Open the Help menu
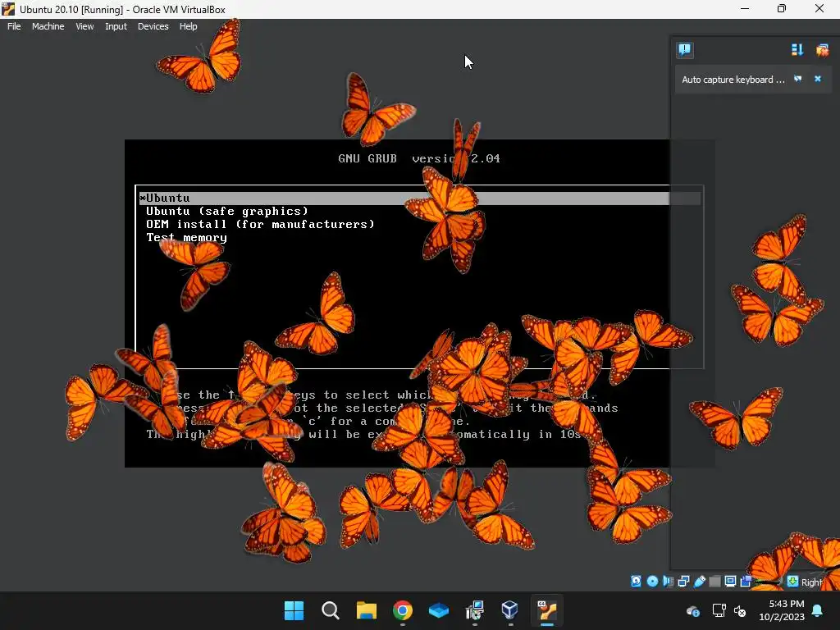Screen dimensions: 840x630 click(188, 26)
